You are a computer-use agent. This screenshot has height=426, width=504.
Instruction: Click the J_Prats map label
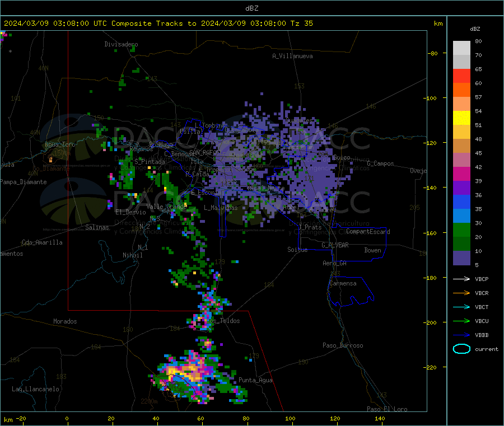[x=310, y=227]
